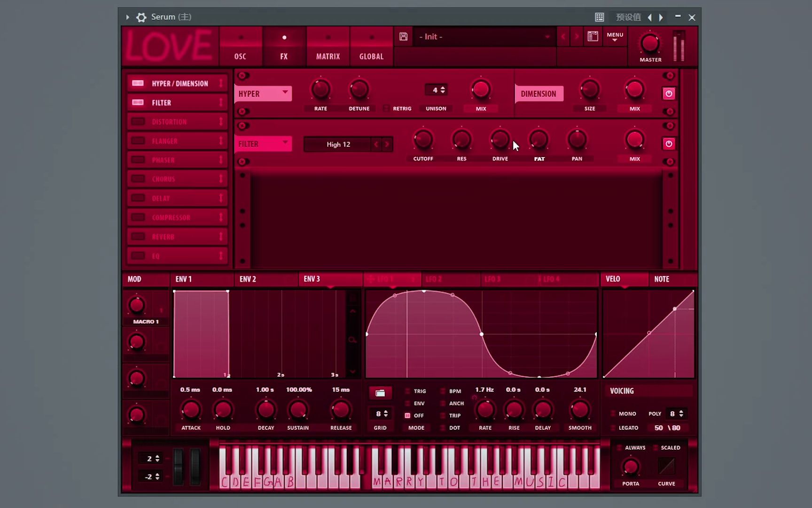Enable the Hyper RETRIG checkbox

coord(386,108)
